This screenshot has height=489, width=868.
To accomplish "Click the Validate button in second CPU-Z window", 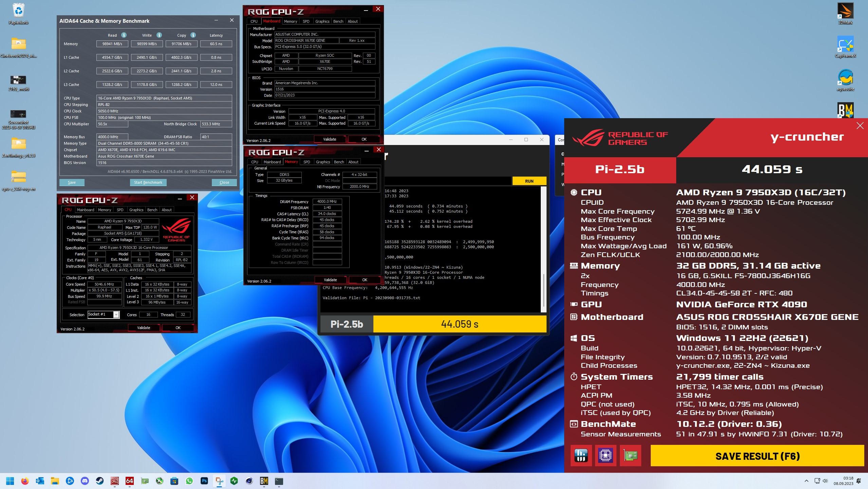I will point(330,280).
